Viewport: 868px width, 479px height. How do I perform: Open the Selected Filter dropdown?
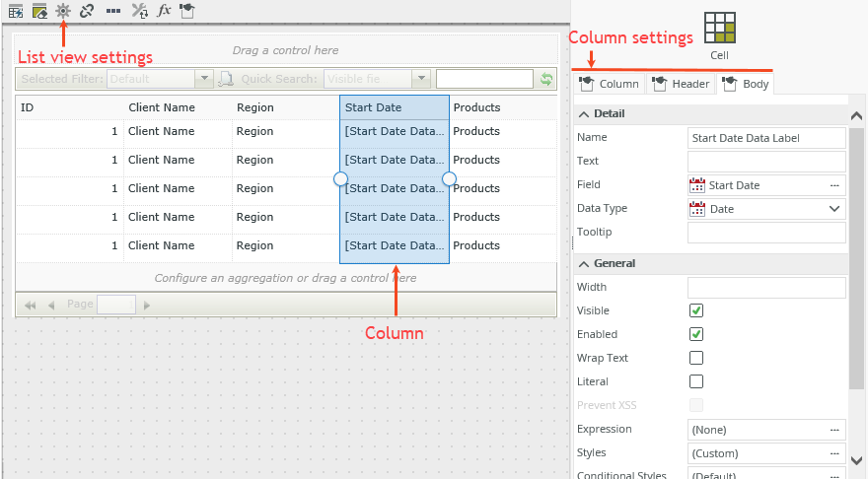[x=204, y=79]
